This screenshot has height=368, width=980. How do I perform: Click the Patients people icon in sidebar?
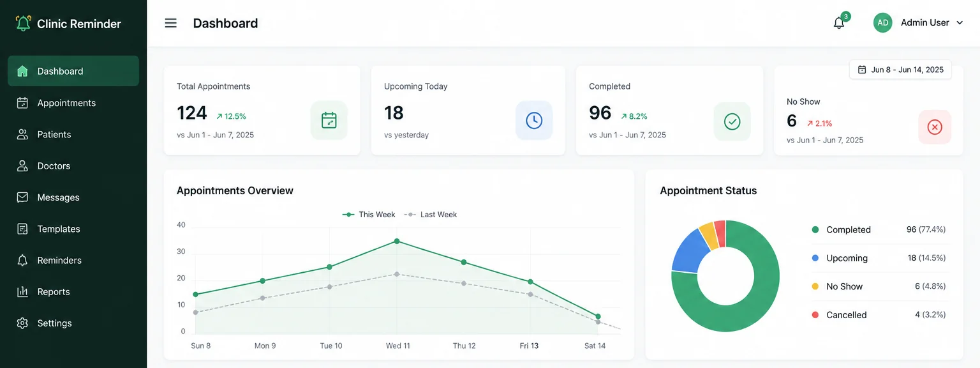[x=22, y=134]
